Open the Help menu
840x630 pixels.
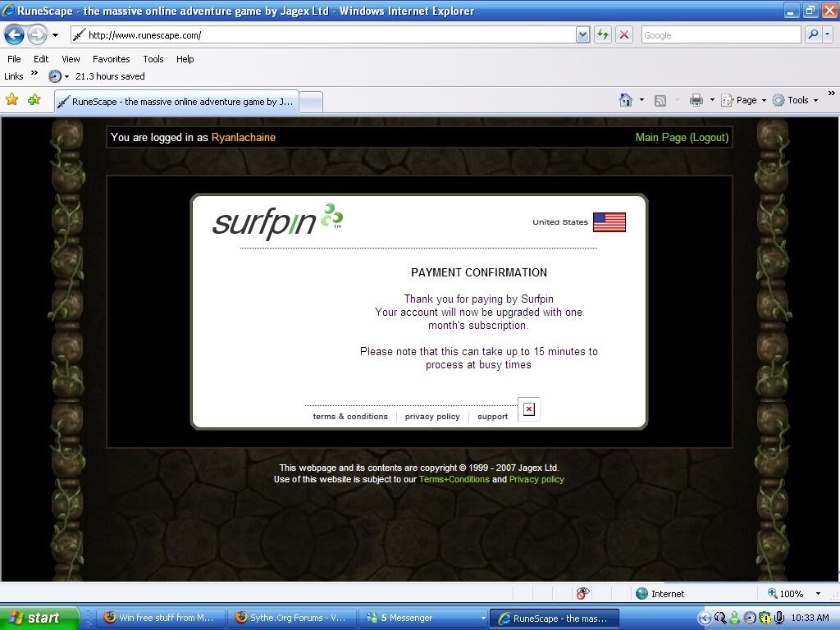(x=185, y=59)
